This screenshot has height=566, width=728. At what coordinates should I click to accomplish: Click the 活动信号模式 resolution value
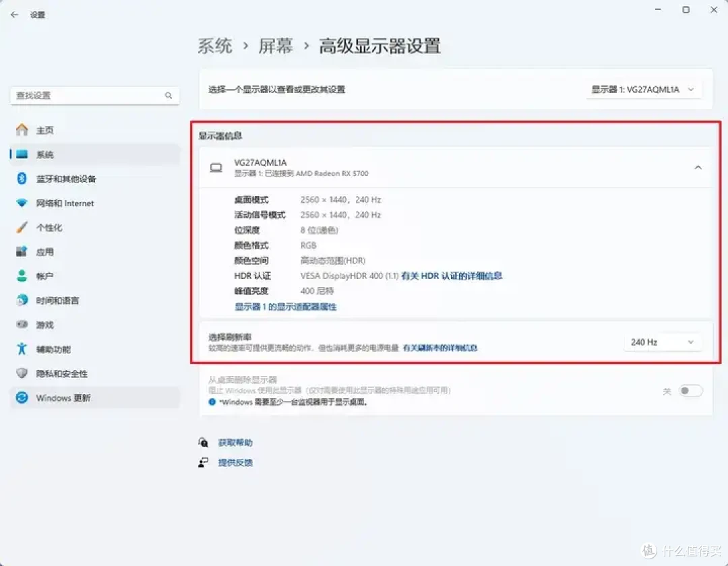coord(341,215)
